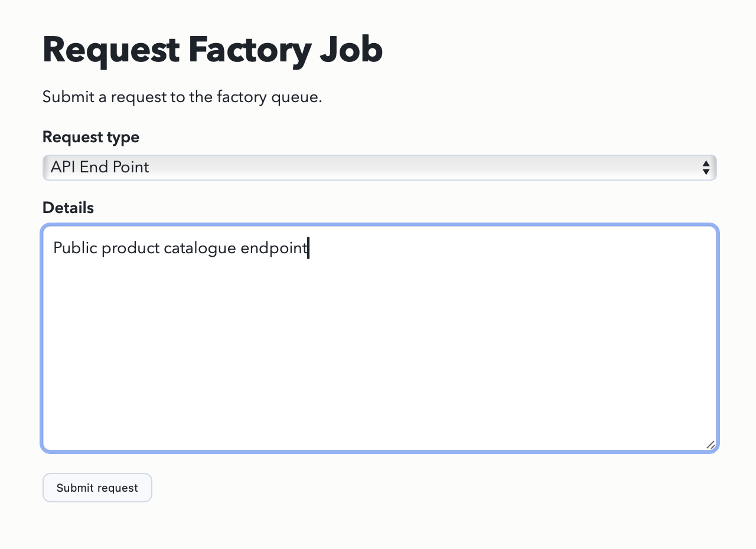Click blank space below text in Details box

click(379, 354)
